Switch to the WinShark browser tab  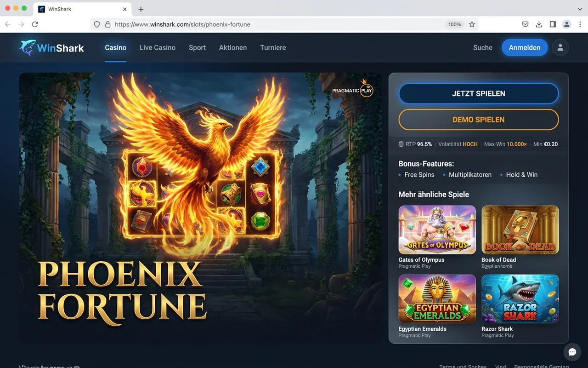click(83, 9)
